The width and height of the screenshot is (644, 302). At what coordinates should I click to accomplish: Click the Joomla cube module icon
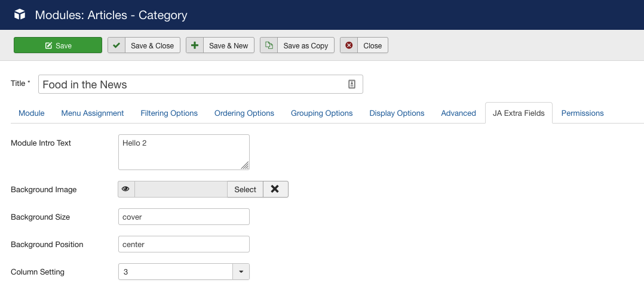(20, 14)
